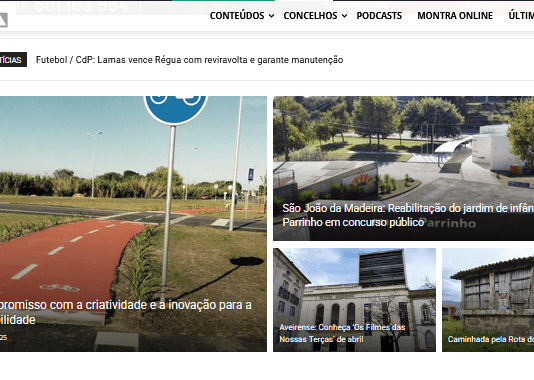The height and width of the screenshot is (380, 534).
Task: Open the criatividade e inovação article title
Action: [x=126, y=312]
